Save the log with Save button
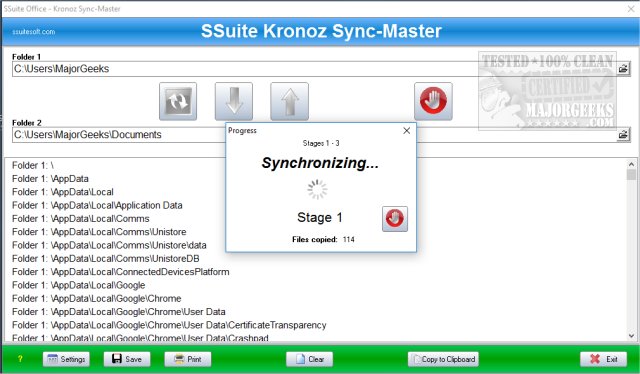This screenshot has width=640, height=374. [x=127, y=359]
